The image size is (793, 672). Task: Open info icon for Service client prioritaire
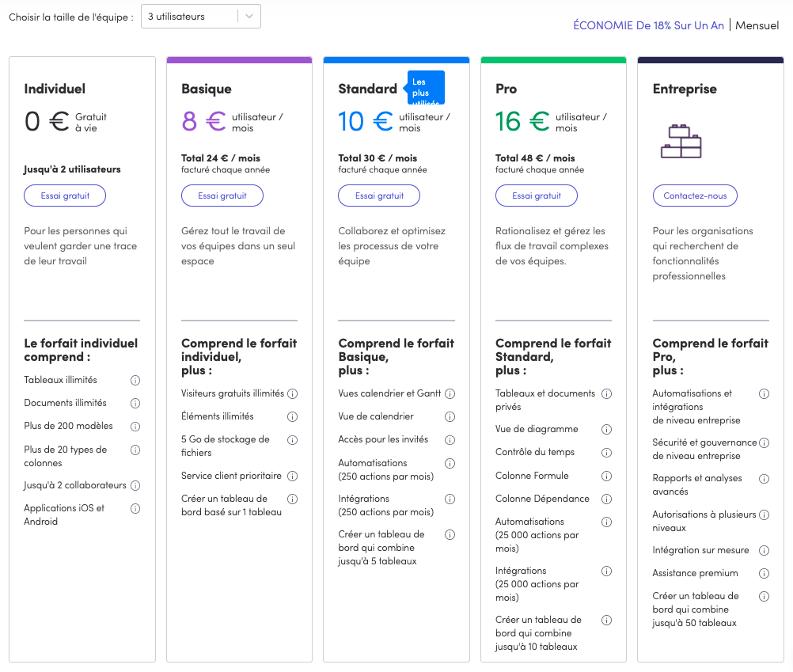click(292, 476)
